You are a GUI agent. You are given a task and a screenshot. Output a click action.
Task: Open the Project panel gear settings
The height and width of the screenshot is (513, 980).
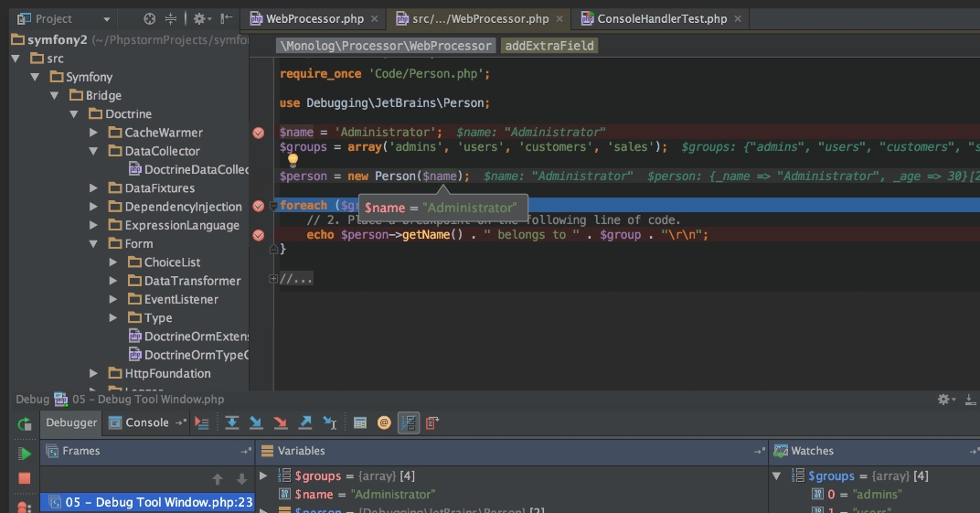201,18
